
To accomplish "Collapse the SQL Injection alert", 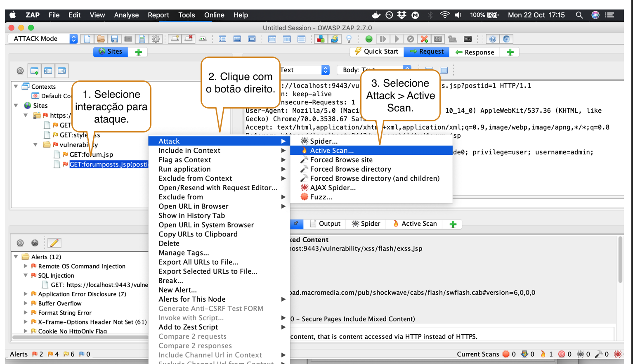I will click(x=26, y=275).
